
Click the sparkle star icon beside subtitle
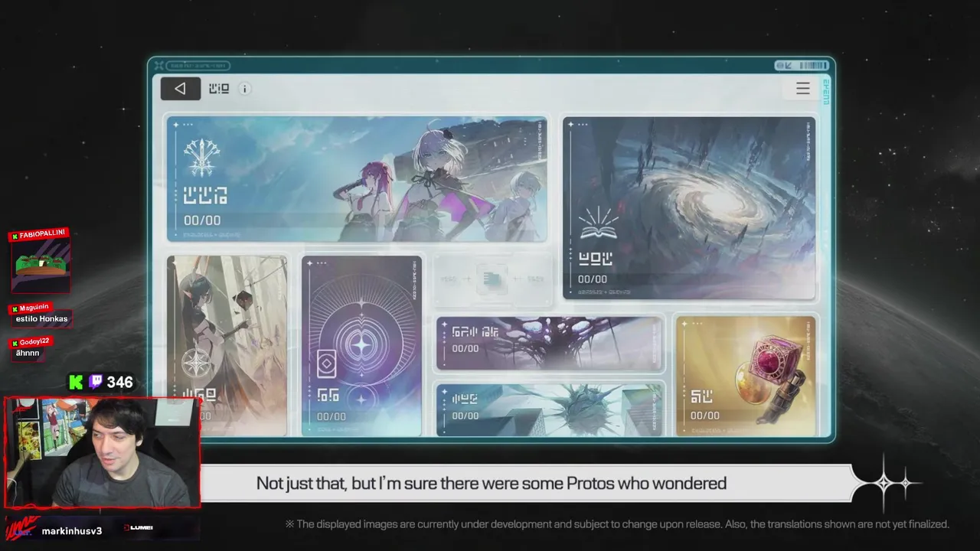point(885,483)
